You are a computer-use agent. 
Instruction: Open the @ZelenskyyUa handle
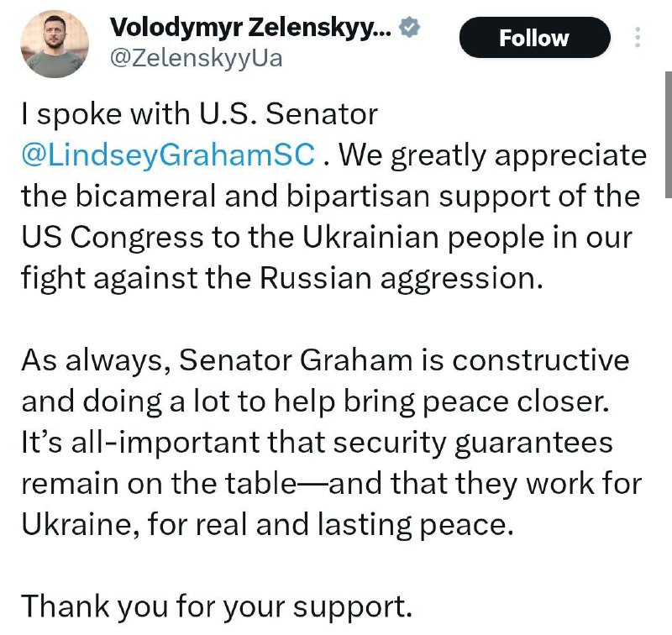197,59
